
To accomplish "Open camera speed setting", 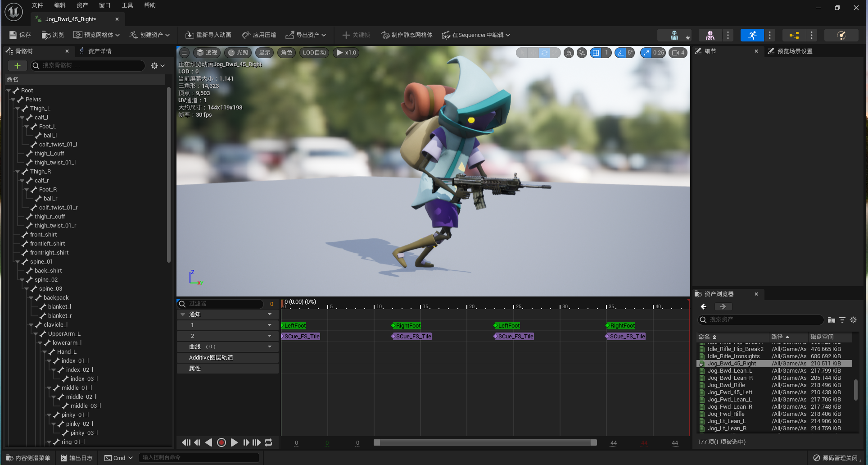I will [x=678, y=53].
